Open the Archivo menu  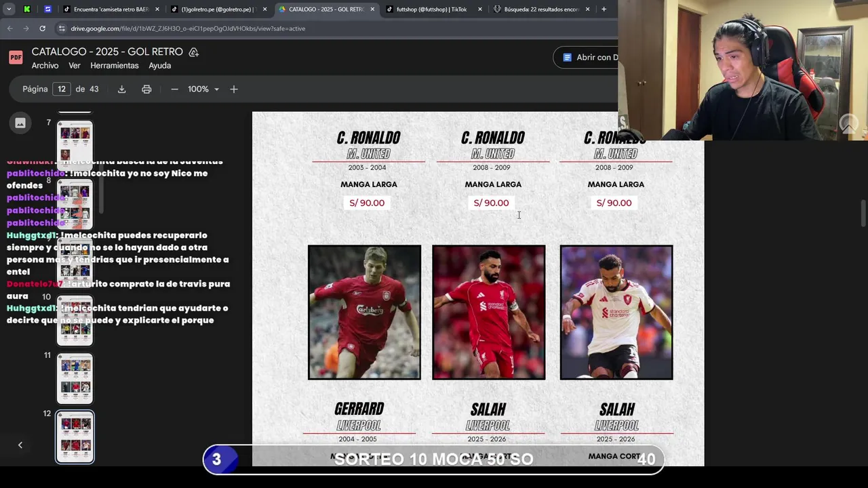coord(45,66)
